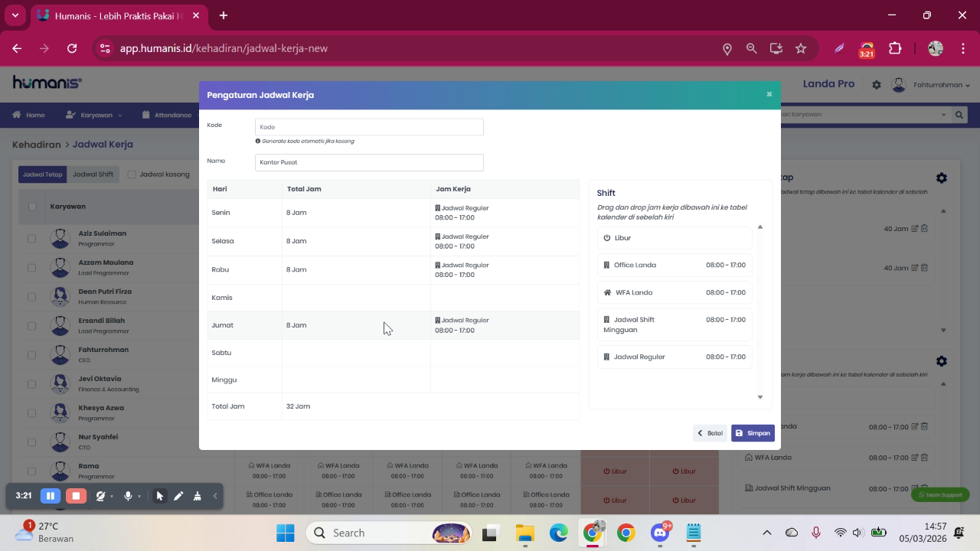Click the 32 Jam total value

298,406
